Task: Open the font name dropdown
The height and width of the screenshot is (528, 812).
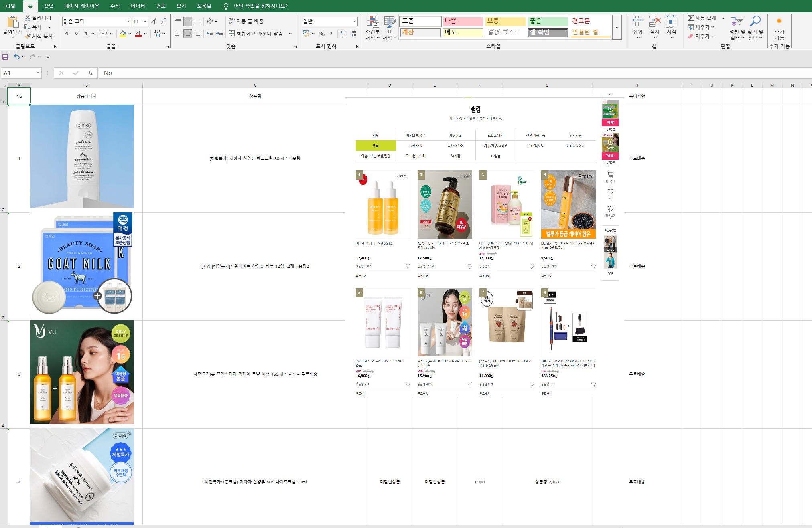Action: [128, 21]
